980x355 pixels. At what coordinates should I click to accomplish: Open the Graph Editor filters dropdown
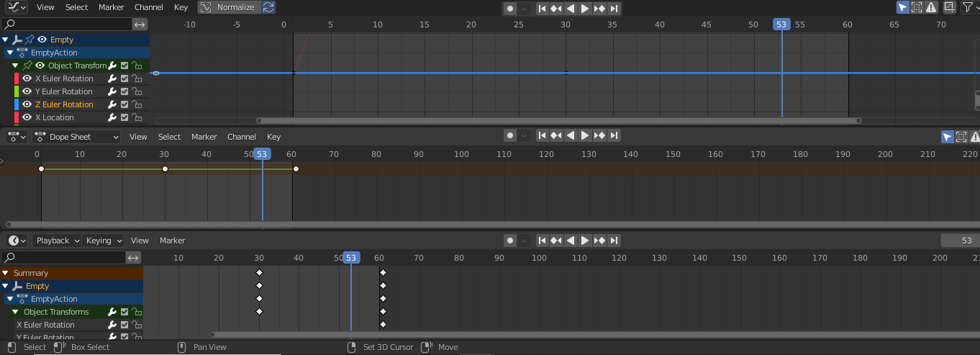click(970, 7)
